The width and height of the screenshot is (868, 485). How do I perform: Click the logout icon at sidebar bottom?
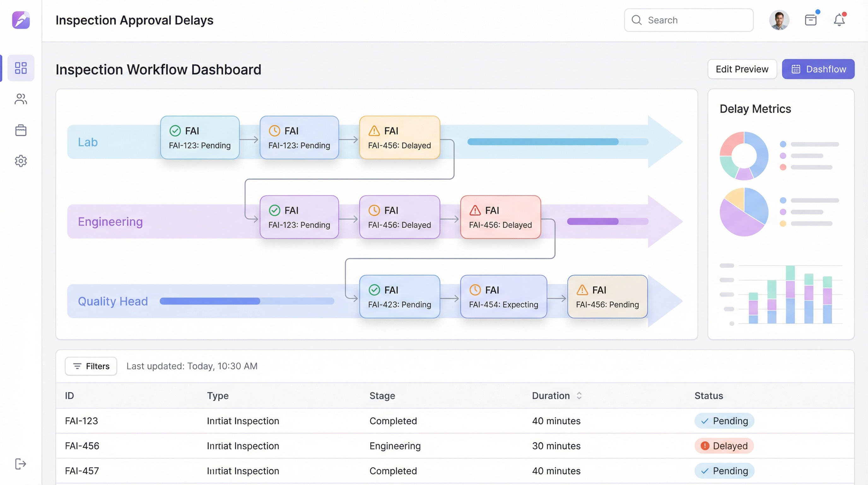pyautogui.click(x=21, y=464)
